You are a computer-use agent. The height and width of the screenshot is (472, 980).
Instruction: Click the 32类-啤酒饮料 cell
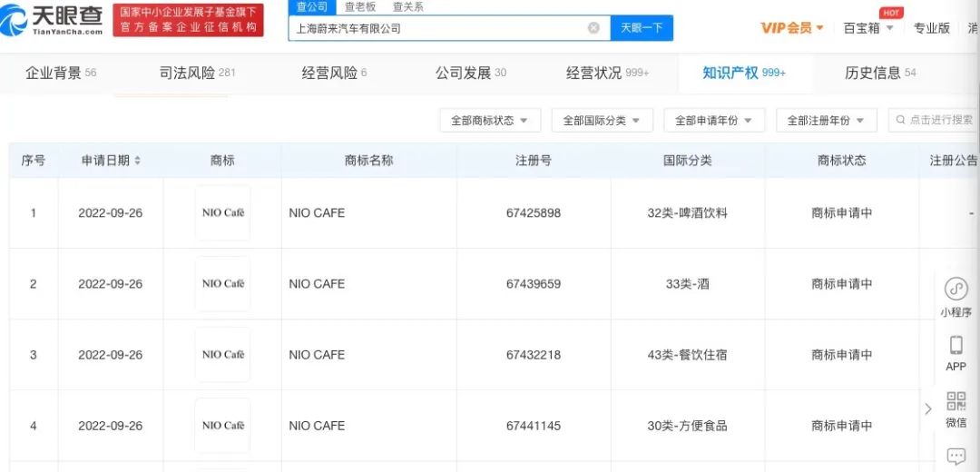coord(688,213)
